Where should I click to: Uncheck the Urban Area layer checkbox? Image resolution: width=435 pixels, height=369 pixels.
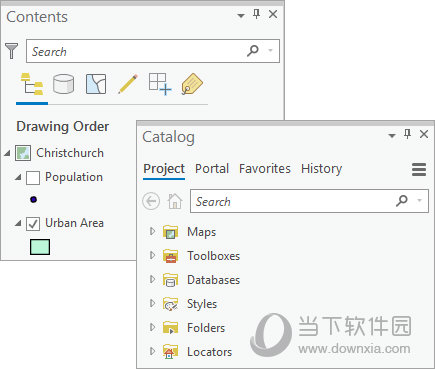click(x=33, y=224)
